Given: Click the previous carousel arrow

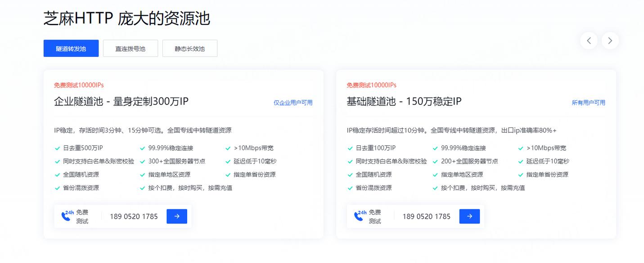Looking at the screenshot, I should [x=589, y=41].
